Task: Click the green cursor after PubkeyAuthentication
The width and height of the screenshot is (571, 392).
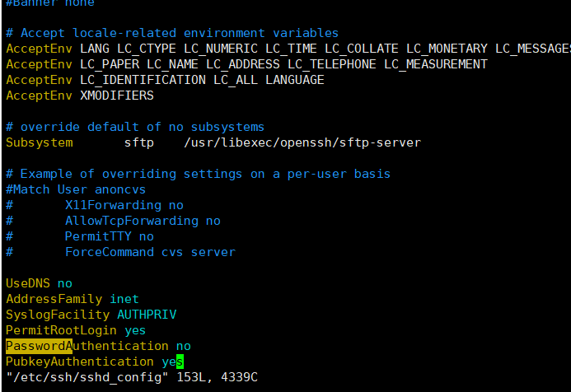Action: [x=179, y=362]
